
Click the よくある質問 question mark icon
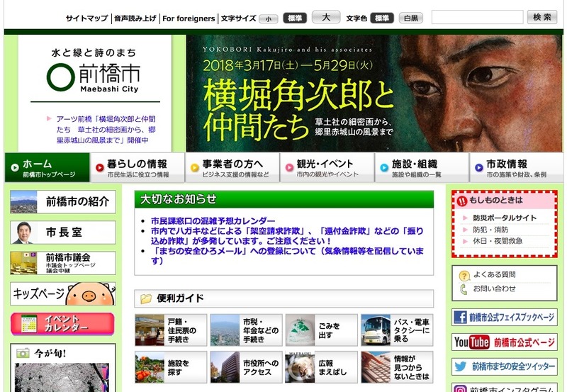click(464, 275)
